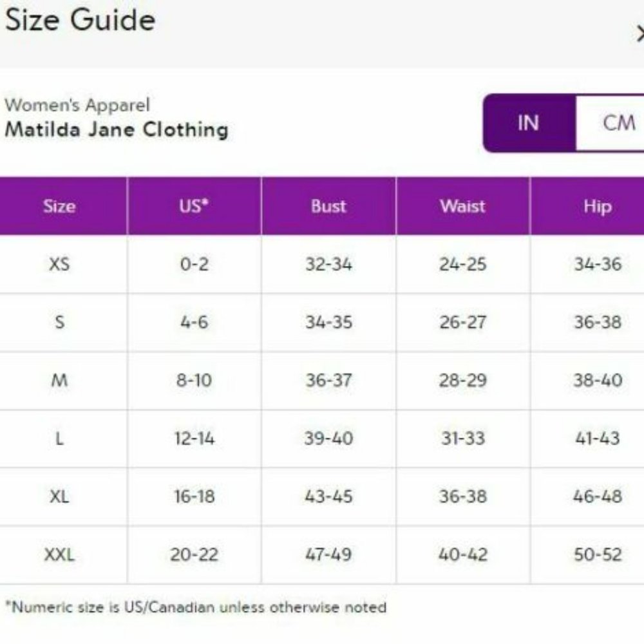
Task: Select the US column header
Action: (x=194, y=206)
